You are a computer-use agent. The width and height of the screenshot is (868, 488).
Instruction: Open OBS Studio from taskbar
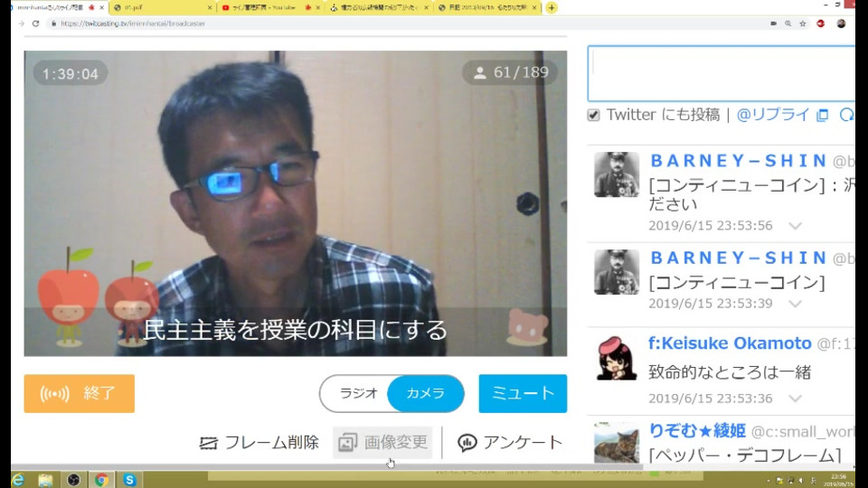click(x=73, y=480)
